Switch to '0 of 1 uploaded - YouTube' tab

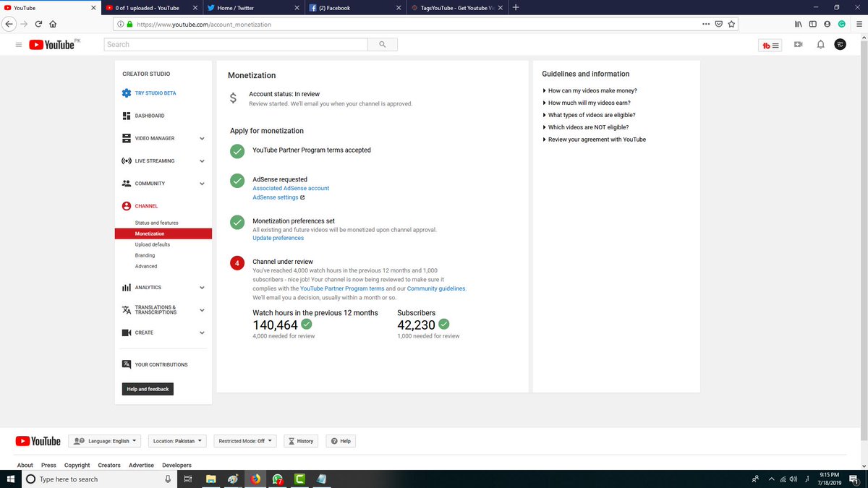(x=147, y=8)
